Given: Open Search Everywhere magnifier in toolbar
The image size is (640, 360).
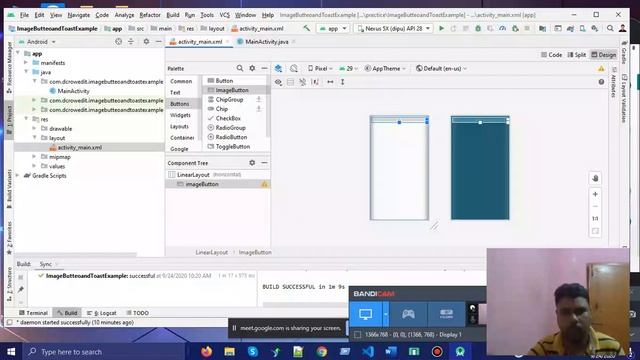Looking at the screenshot, I should click(610, 29).
